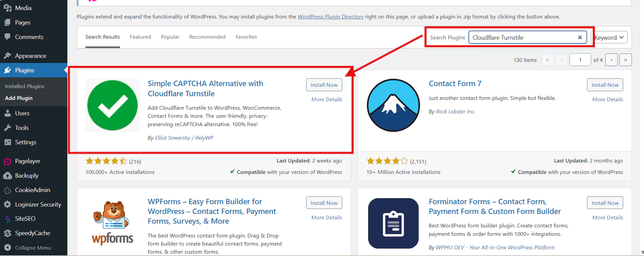Click the Backuply cloud icon
This screenshot has width=644, height=256.
pyautogui.click(x=7, y=176)
